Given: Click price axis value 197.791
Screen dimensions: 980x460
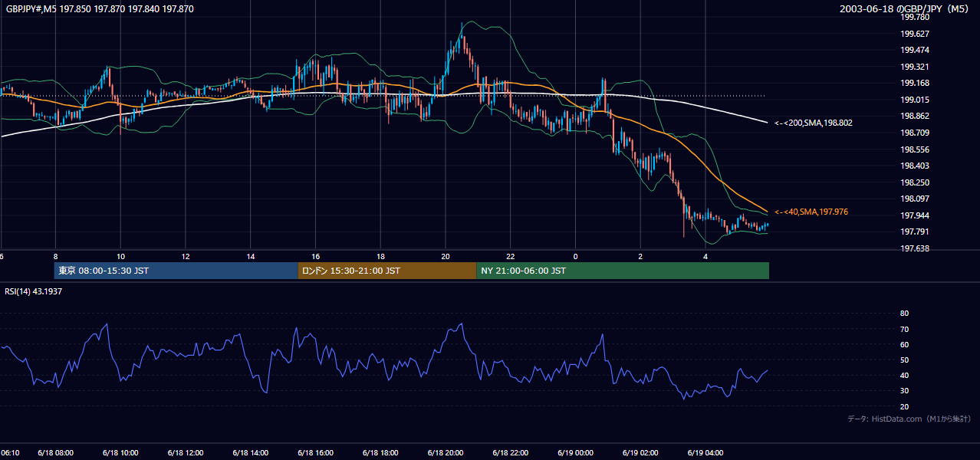Looking at the screenshot, I should [915, 232].
